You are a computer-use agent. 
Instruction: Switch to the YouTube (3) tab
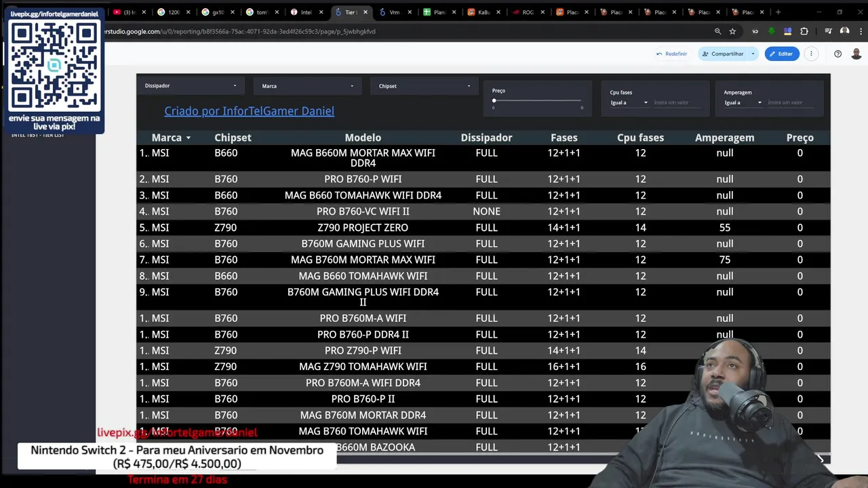pyautogui.click(x=130, y=12)
